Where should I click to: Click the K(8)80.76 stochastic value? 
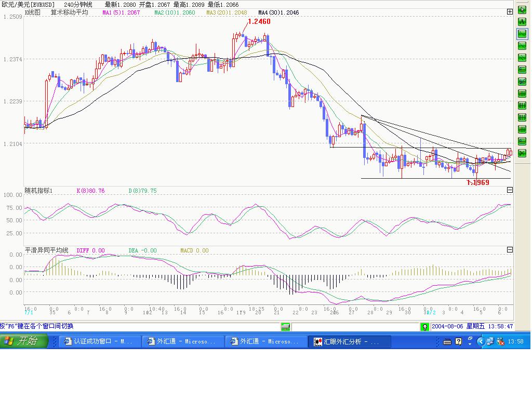[90, 191]
